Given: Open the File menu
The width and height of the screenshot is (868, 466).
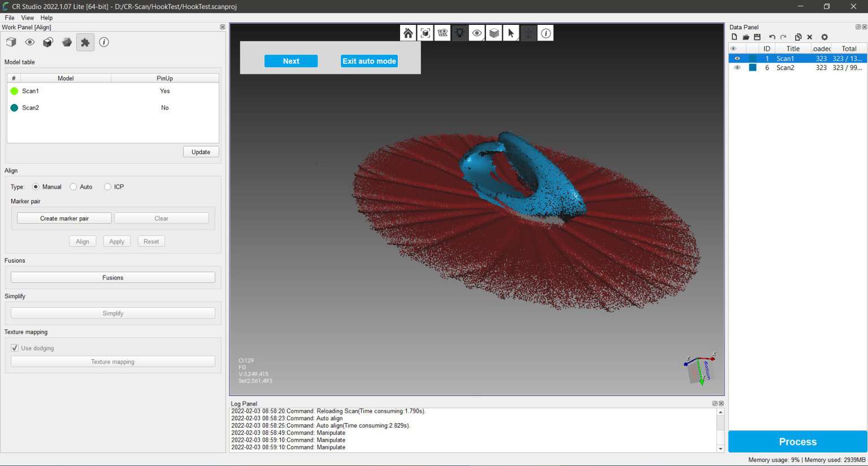Looking at the screenshot, I should click(x=9, y=18).
